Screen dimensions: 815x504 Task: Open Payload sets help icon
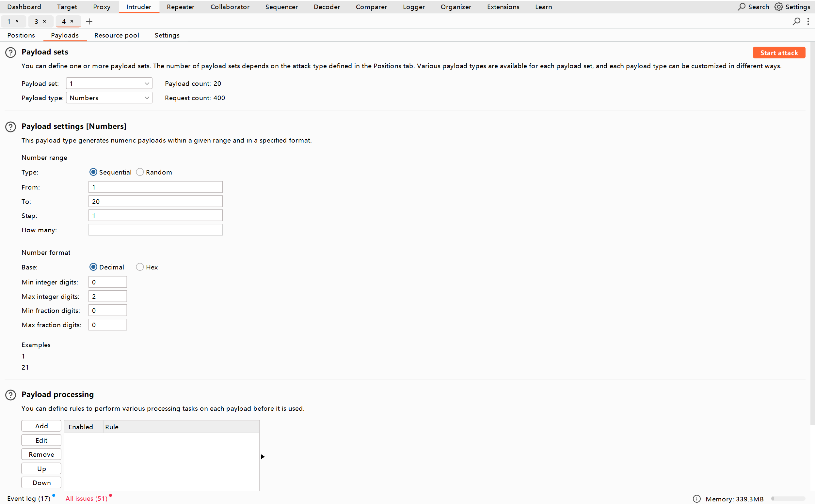point(11,53)
